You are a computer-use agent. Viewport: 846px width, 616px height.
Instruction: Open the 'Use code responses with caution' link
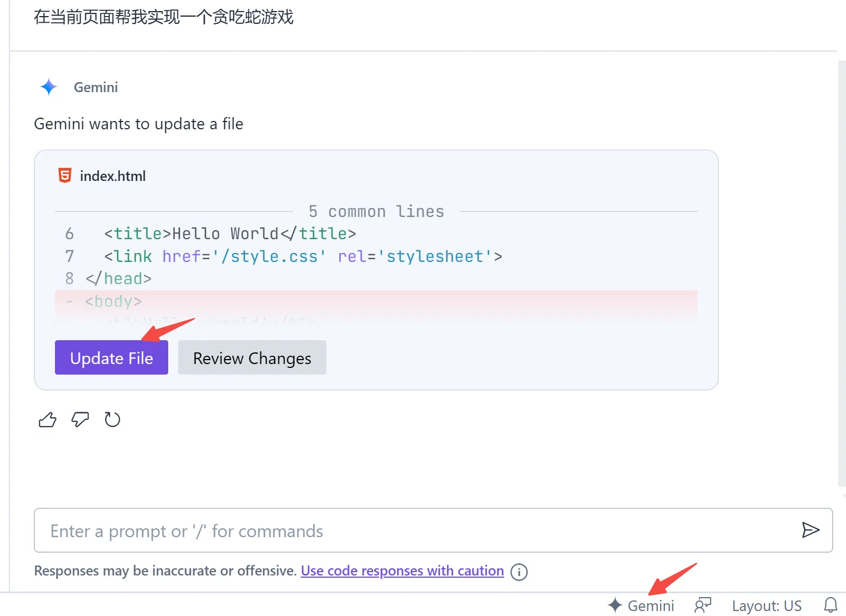click(x=402, y=570)
